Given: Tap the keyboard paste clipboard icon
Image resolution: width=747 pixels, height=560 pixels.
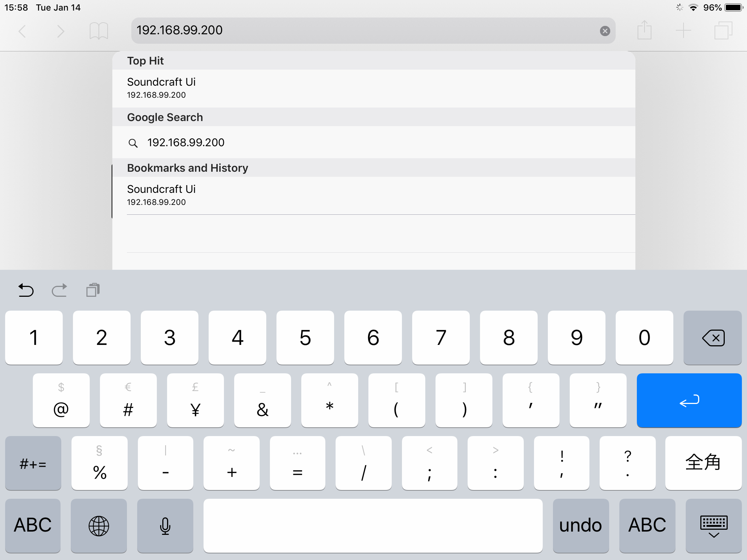Looking at the screenshot, I should 93,290.
